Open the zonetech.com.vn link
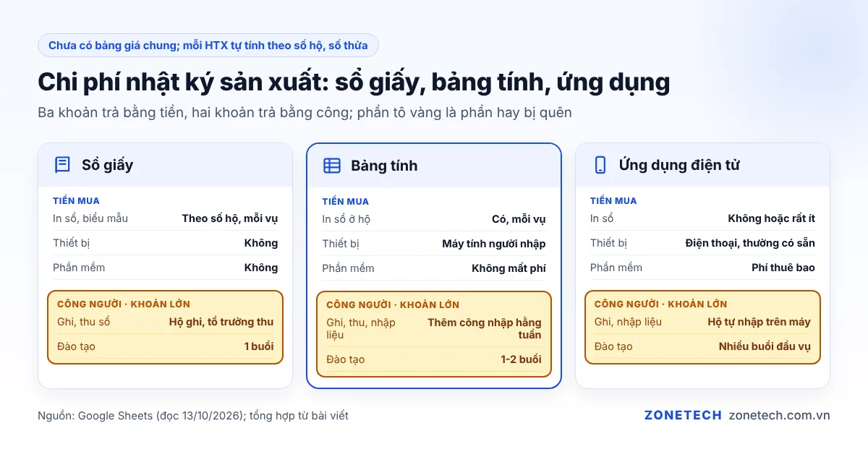868x452 pixels. click(779, 415)
